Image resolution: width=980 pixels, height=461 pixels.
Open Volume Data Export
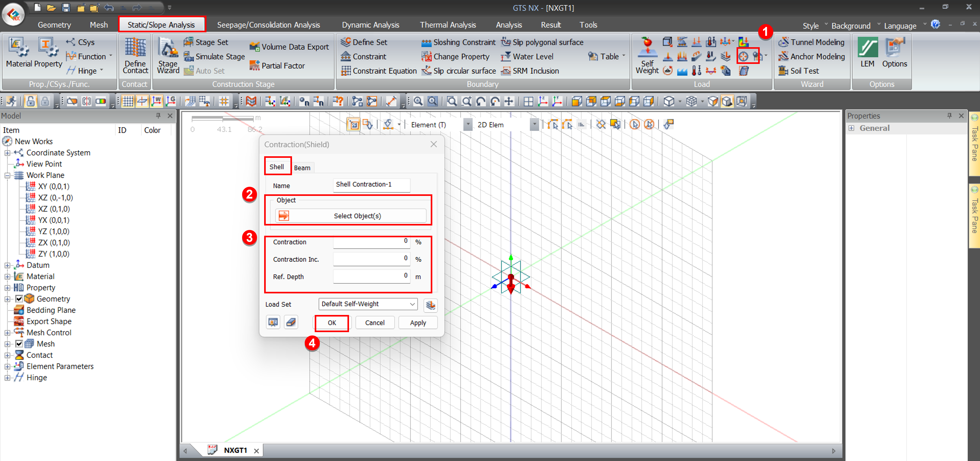pyautogui.click(x=289, y=47)
